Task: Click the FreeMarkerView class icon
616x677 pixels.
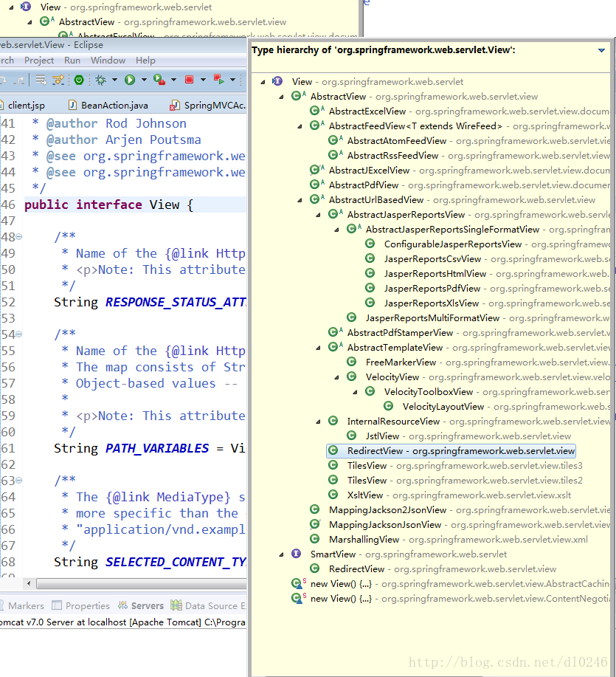Action: coord(352,362)
